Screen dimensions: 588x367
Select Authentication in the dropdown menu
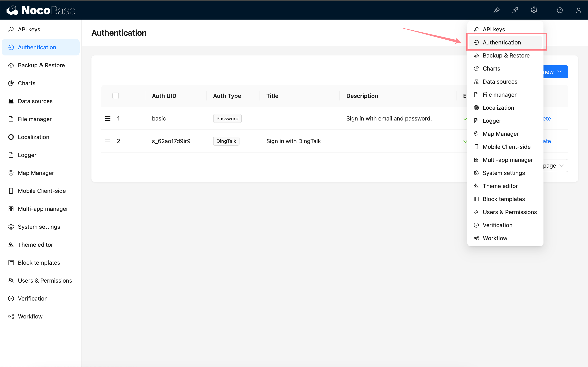coord(501,42)
